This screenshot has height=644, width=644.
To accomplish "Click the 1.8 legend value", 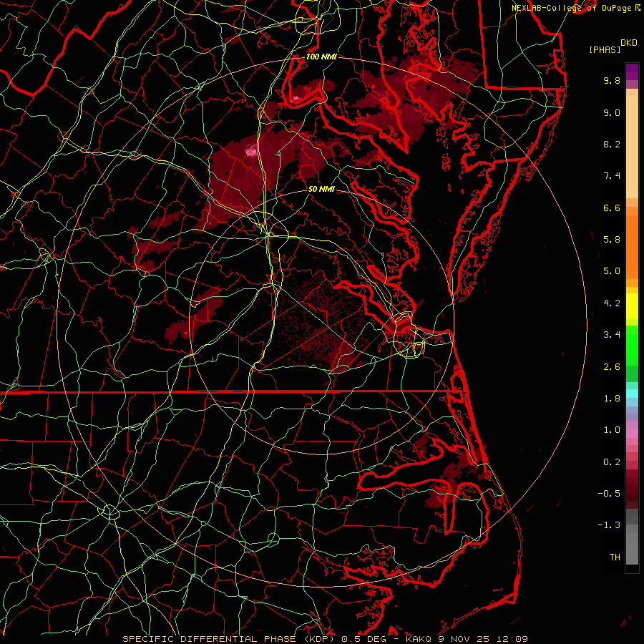I will pyautogui.click(x=612, y=399).
